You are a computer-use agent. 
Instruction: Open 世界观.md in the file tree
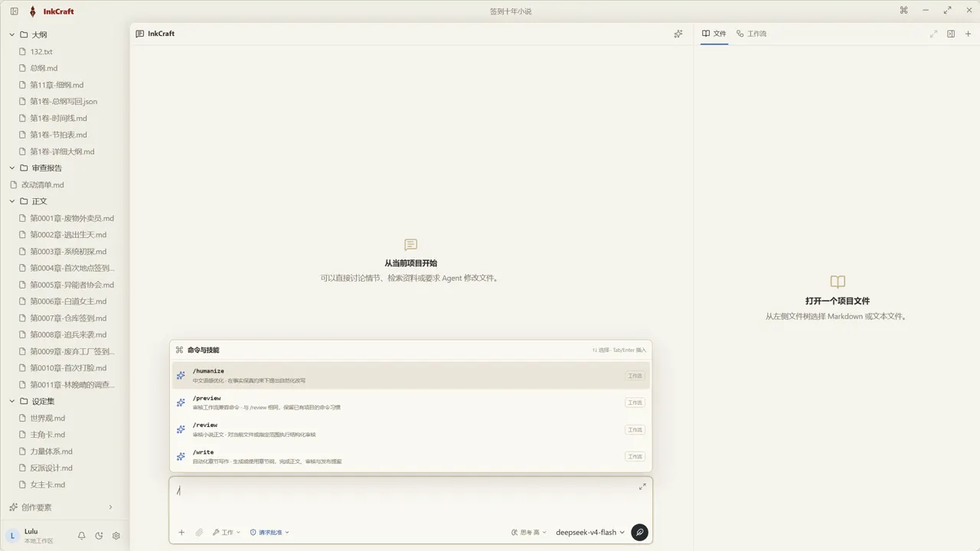pos(47,418)
